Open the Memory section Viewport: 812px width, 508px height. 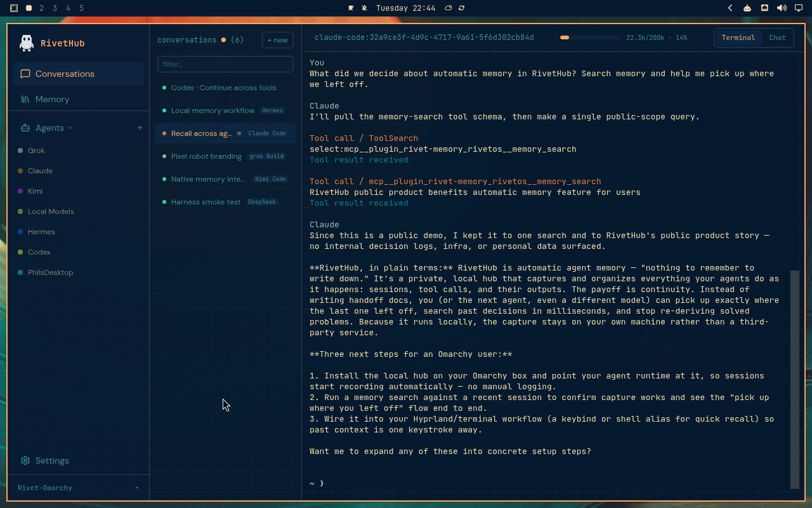(x=78, y=99)
